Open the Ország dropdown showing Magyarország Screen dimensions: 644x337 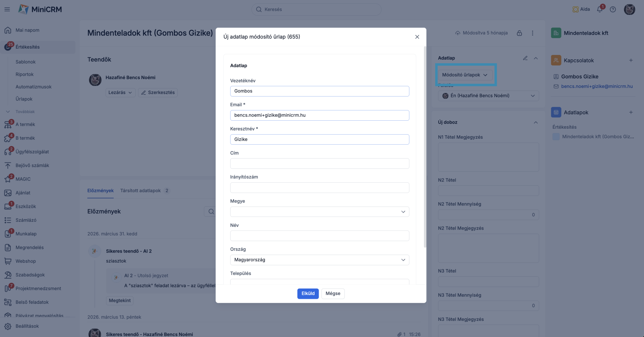[319, 260]
